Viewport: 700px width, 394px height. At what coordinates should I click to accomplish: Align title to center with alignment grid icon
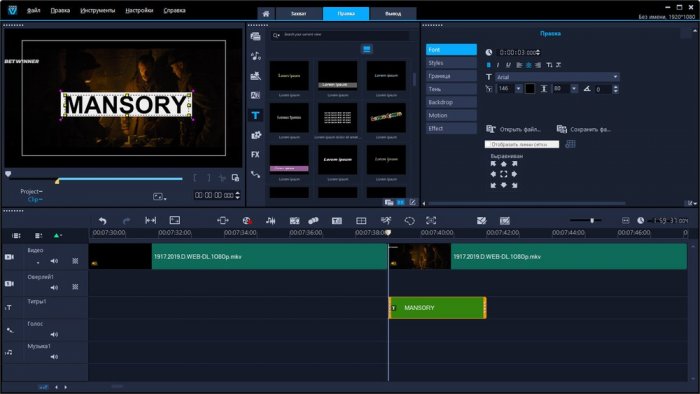click(504, 174)
